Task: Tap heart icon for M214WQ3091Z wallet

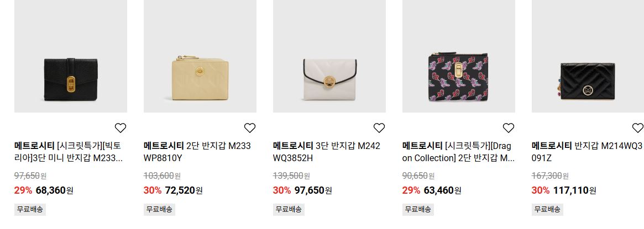Action: click(x=637, y=128)
